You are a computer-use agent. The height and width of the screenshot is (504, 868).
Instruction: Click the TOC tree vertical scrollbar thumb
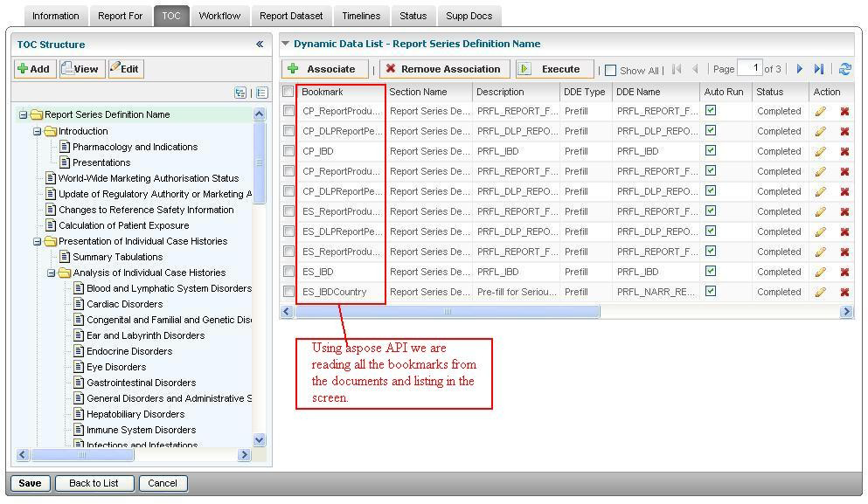point(259,162)
